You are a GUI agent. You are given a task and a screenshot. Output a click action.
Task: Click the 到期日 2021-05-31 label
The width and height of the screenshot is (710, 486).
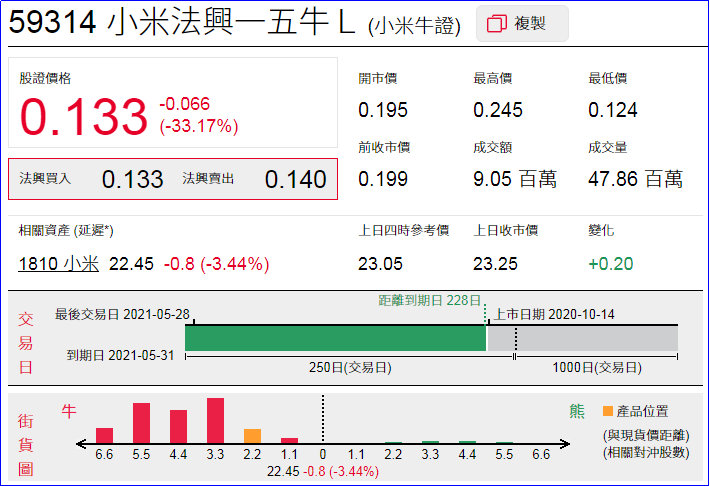coord(120,355)
